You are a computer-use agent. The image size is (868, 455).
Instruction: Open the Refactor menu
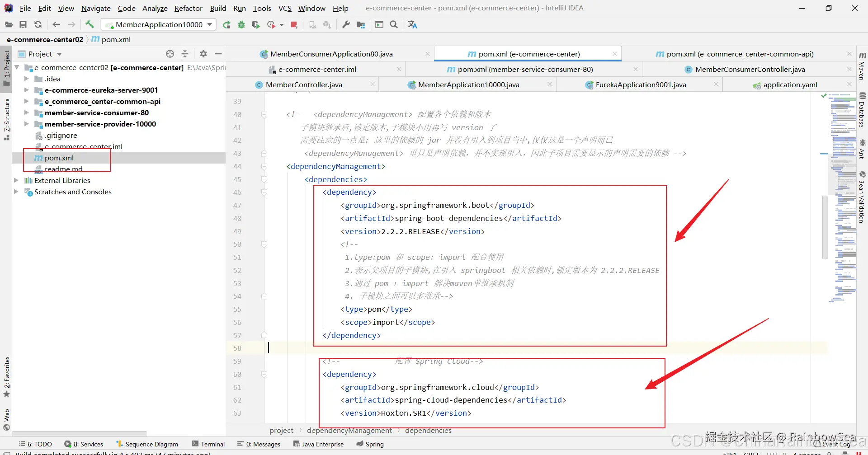click(x=189, y=8)
